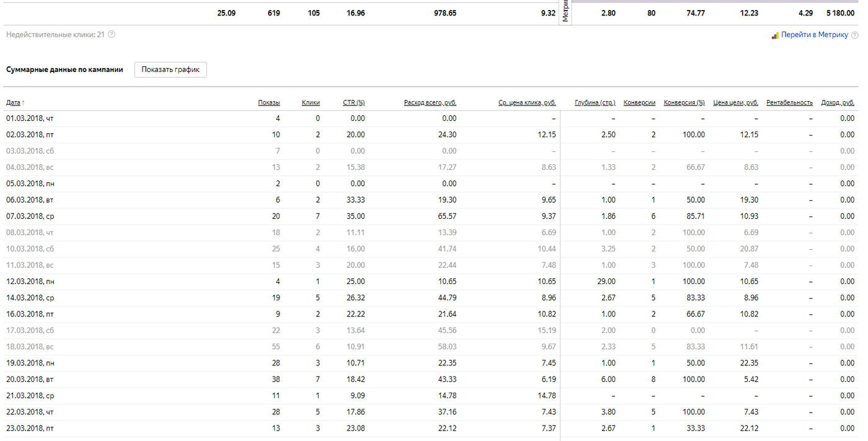This screenshot has width=868, height=441.
Task: Sort by 'Глубина (стр.)' column header
Action: [595, 102]
